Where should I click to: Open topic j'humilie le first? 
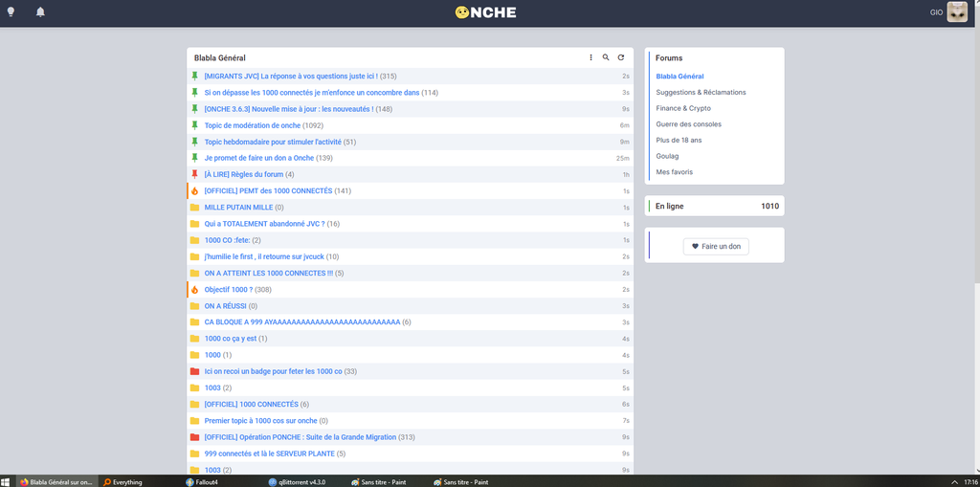pyautogui.click(x=264, y=256)
